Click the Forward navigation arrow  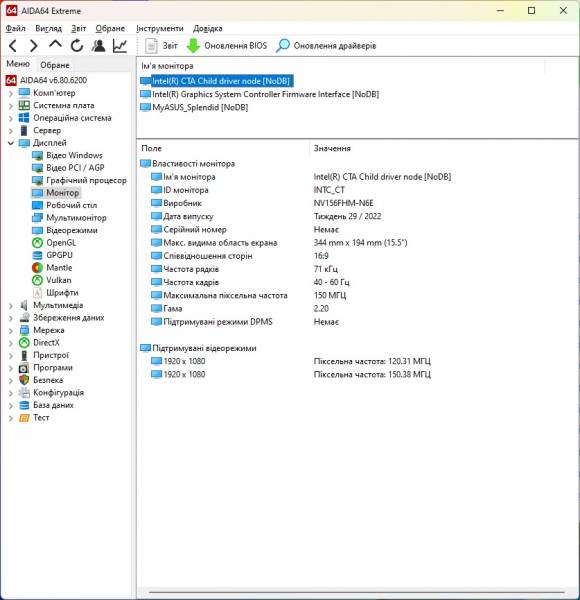tap(34, 46)
